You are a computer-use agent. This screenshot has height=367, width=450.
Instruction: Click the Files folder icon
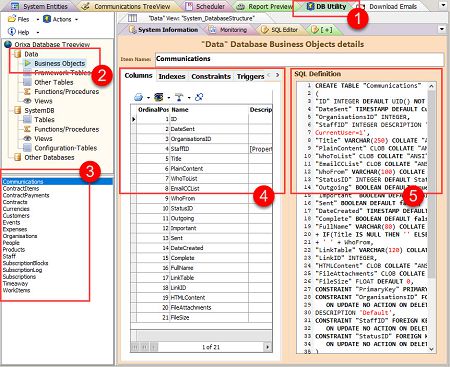(x=12, y=19)
